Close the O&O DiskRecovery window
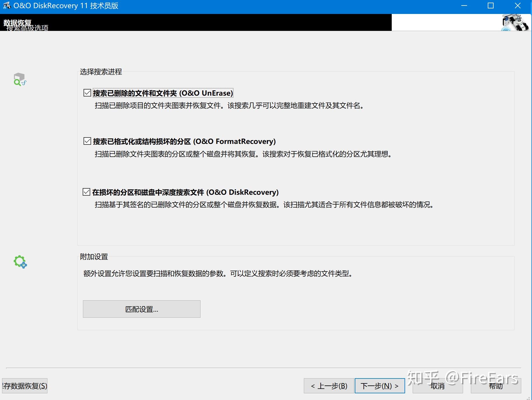The width and height of the screenshot is (532, 400). coord(517,6)
